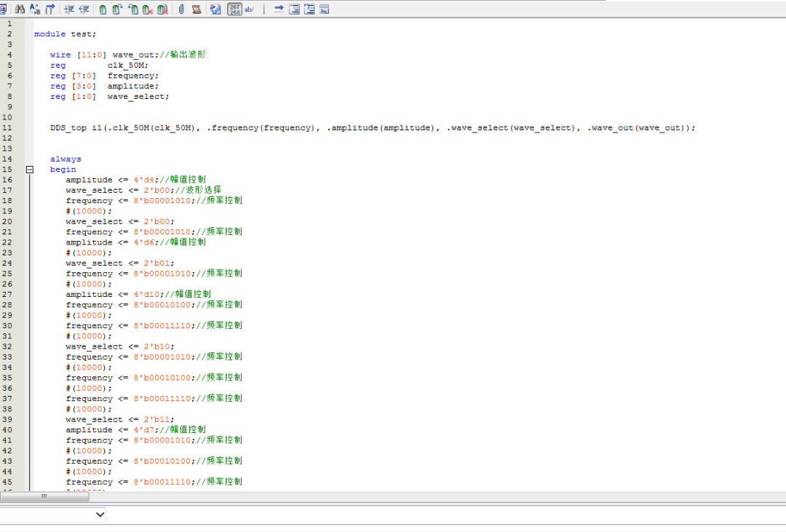Toggle the ab/ whitespace display button
This screenshot has width=786, height=532.
(x=250, y=9)
